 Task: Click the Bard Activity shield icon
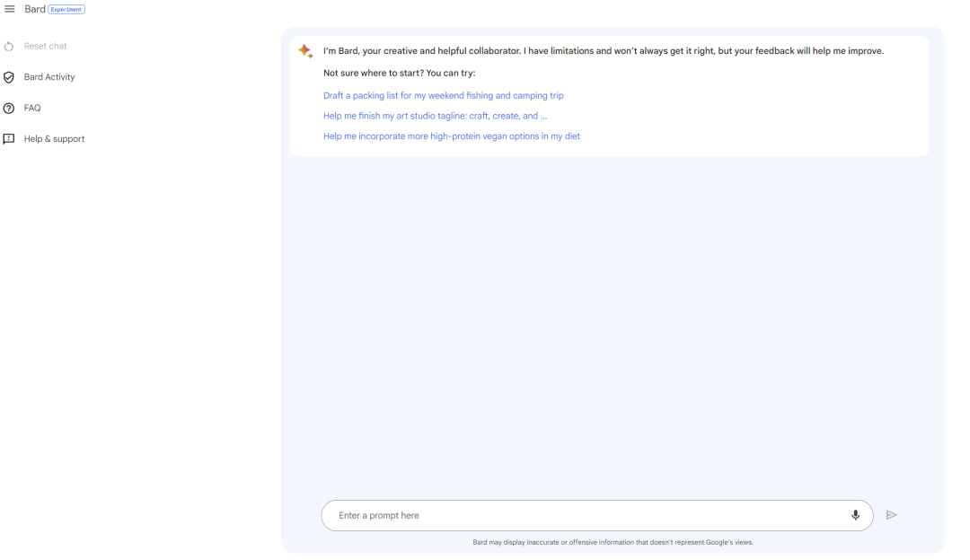[x=9, y=77]
